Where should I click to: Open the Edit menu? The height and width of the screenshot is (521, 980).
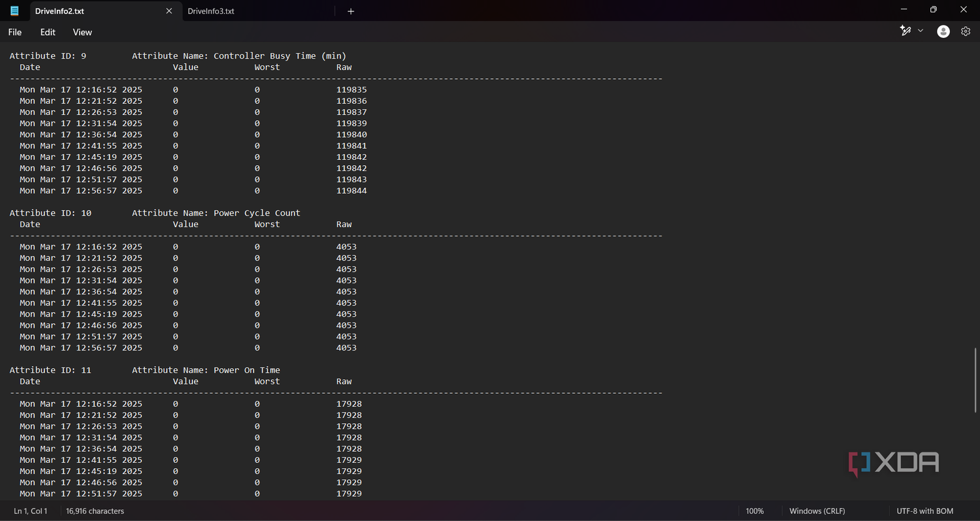(x=48, y=32)
